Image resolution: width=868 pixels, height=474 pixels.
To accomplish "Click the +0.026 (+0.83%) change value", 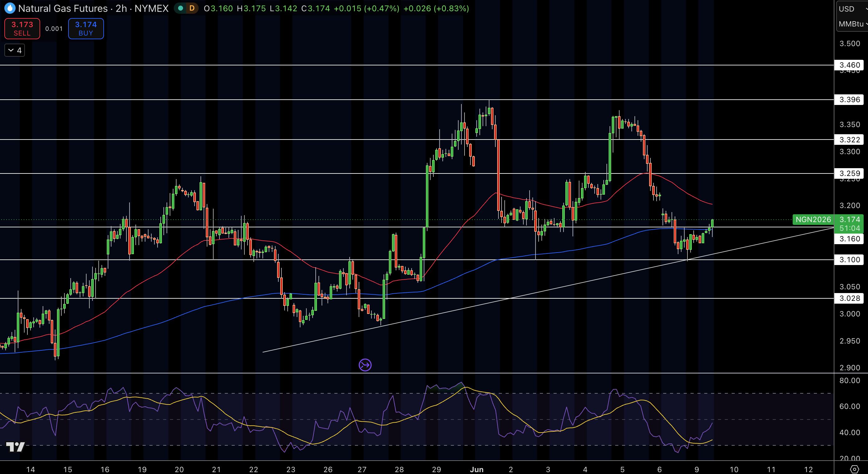I will 436,8.
